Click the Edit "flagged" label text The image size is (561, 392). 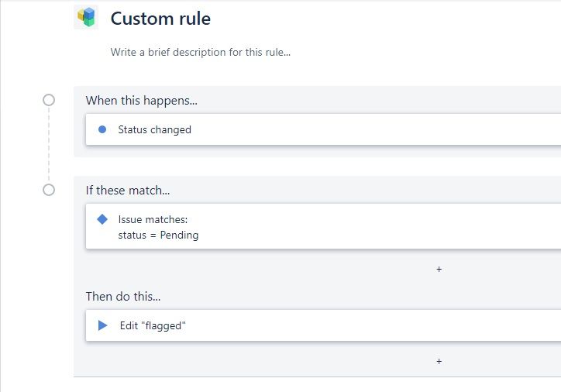tap(153, 325)
